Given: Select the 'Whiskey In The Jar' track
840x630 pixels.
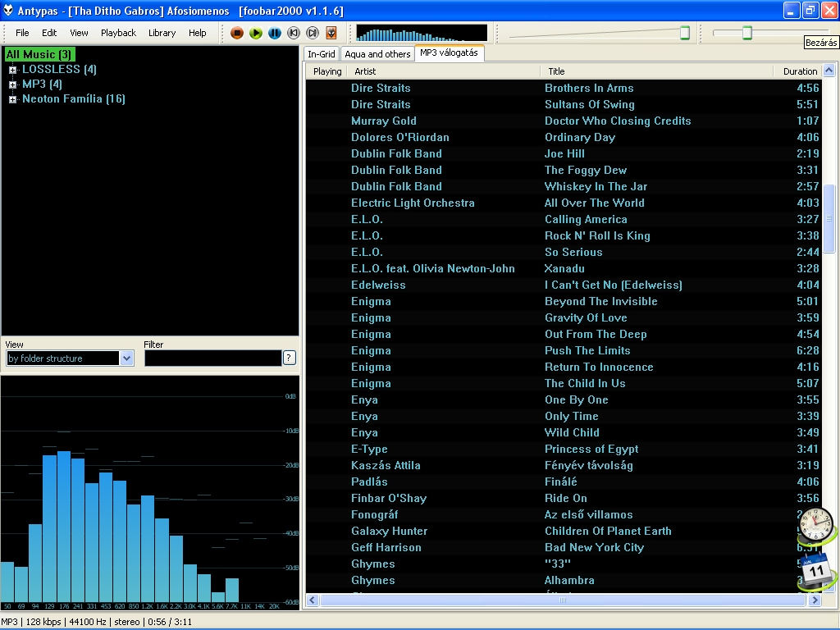Looking at the screenshot, I should click(x=563, y=186).
